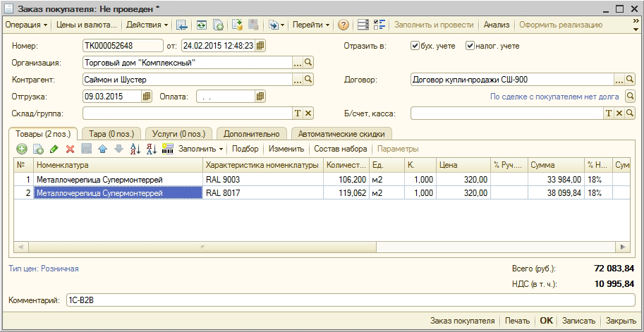Click the post document icon with coins
Viewport: 644px width, 332px height.
[x=237, y=25]
